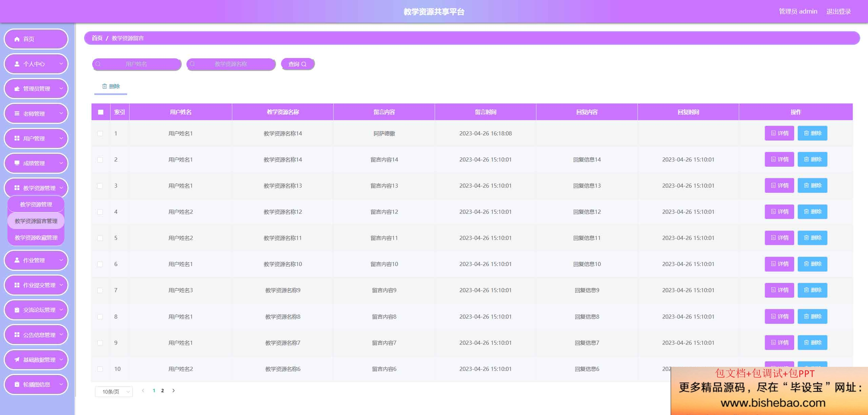Screen dimensions: 868x415
Task: Click the 管理员 admin label
Action: point(798,12)
